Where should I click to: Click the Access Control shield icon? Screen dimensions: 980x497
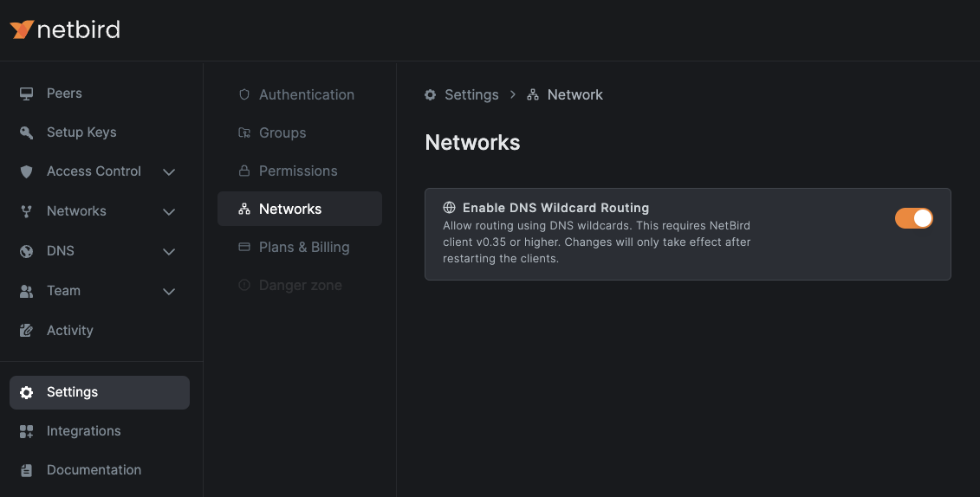26,171
